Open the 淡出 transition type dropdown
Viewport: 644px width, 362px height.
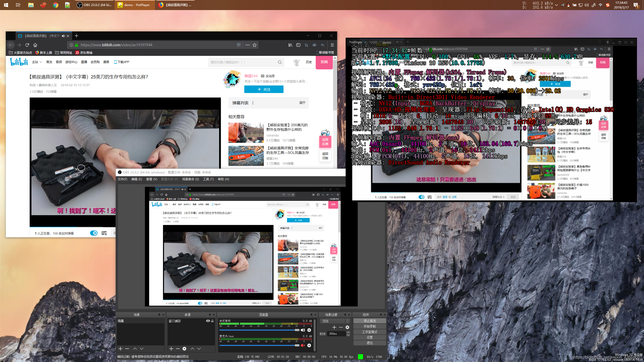click(x=335, y=321)
